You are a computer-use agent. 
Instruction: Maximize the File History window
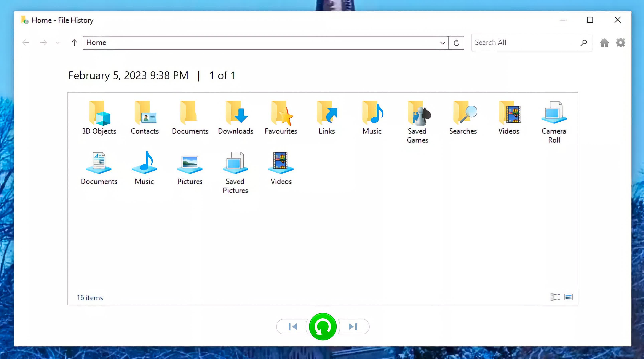point(590,20)
